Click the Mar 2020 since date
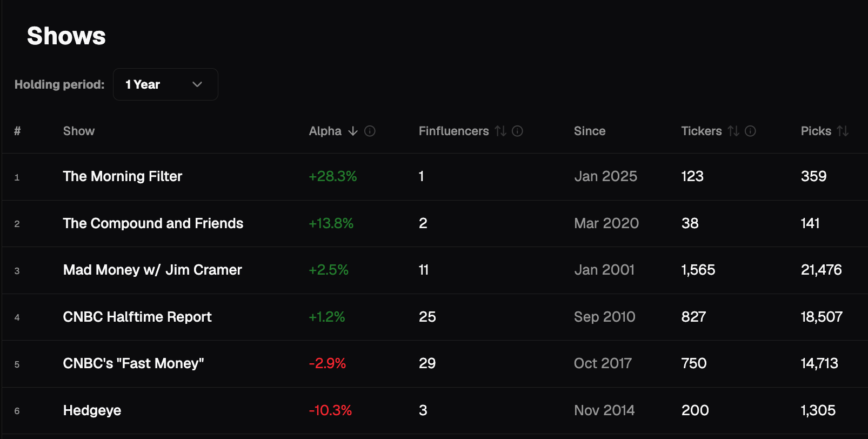Image resolution: width=868 pixels, height=439 pixels. 606,223
